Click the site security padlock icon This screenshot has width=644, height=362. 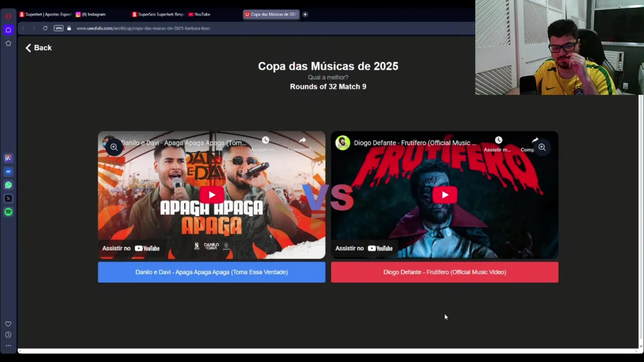pyautogui.click(x=69, y=28)
